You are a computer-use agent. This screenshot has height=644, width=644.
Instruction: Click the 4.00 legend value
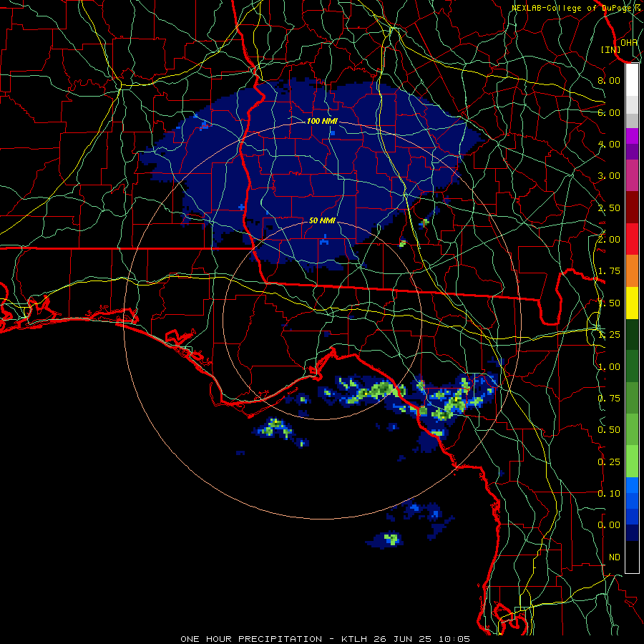click(x=609, y=144)
